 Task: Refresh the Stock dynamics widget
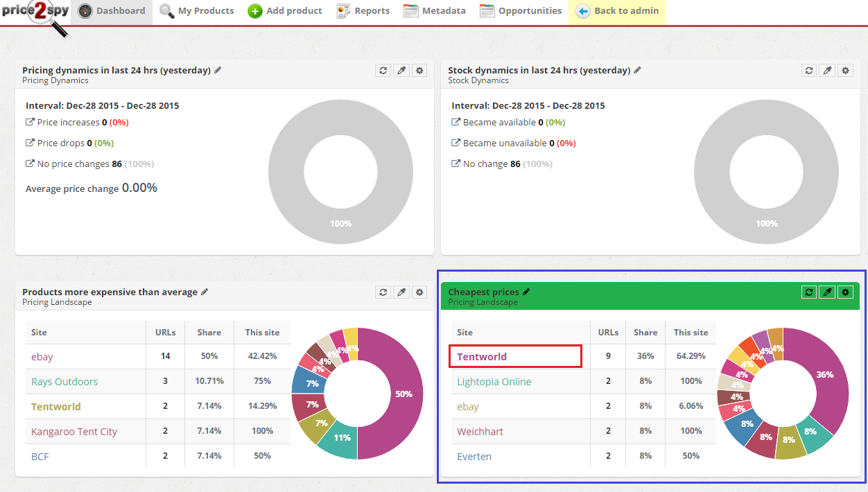(809, 71)
